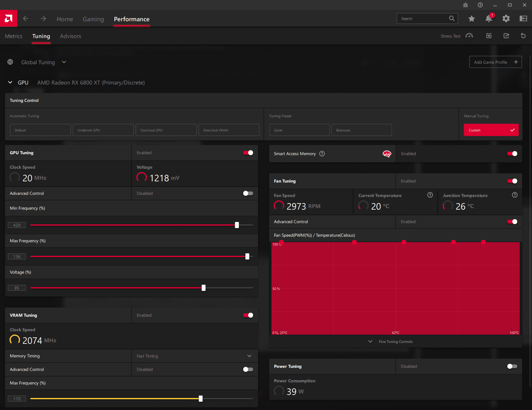Turn off Fan Advanced Control toggle
Viewport: 532px width, 410px height.
tap(512, 222)
